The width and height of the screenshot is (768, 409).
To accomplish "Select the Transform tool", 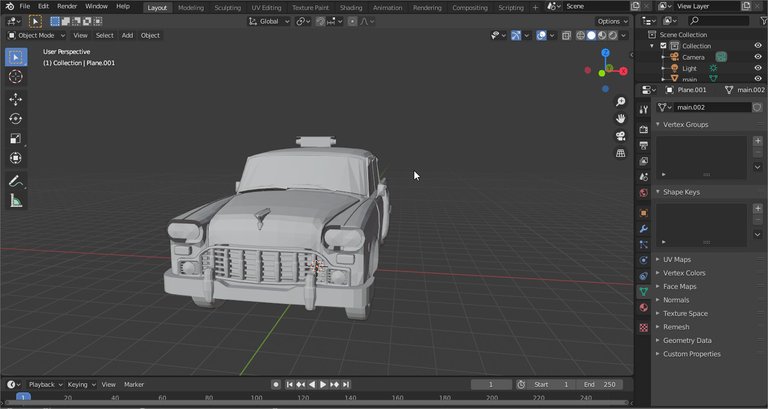I will pos(16,158).
